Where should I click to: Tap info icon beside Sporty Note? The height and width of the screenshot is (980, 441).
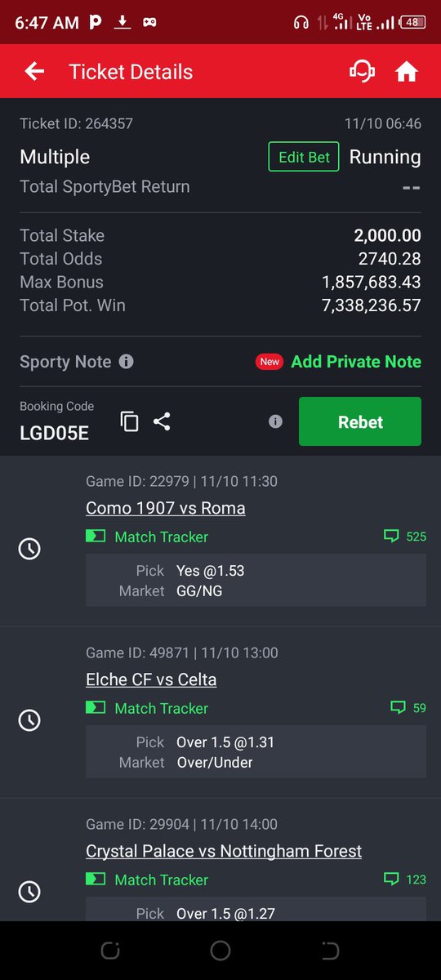coord(126,361)
